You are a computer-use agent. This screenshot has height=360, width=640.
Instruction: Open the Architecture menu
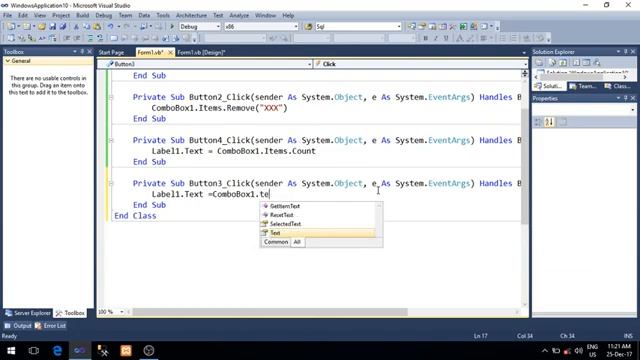click(191, 16)
